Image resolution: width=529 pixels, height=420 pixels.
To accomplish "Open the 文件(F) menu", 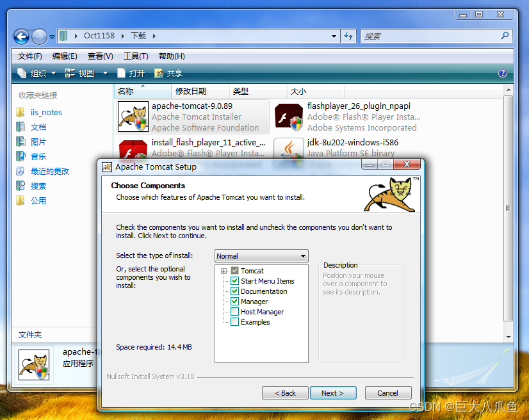I will [x=30, y=56].
